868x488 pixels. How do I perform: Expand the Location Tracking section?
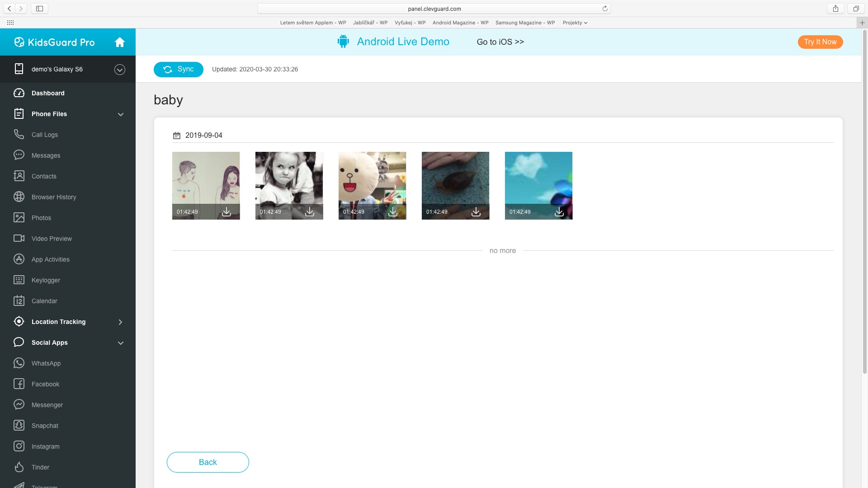pos(120,322)
